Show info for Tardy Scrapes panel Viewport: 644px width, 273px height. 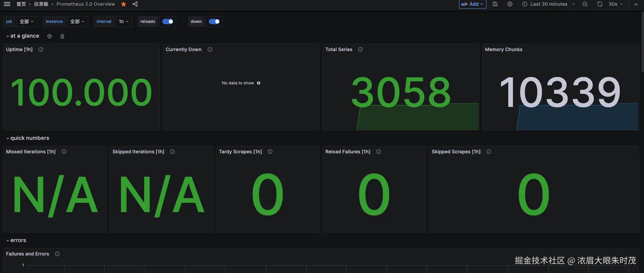[x=270, y=152]
